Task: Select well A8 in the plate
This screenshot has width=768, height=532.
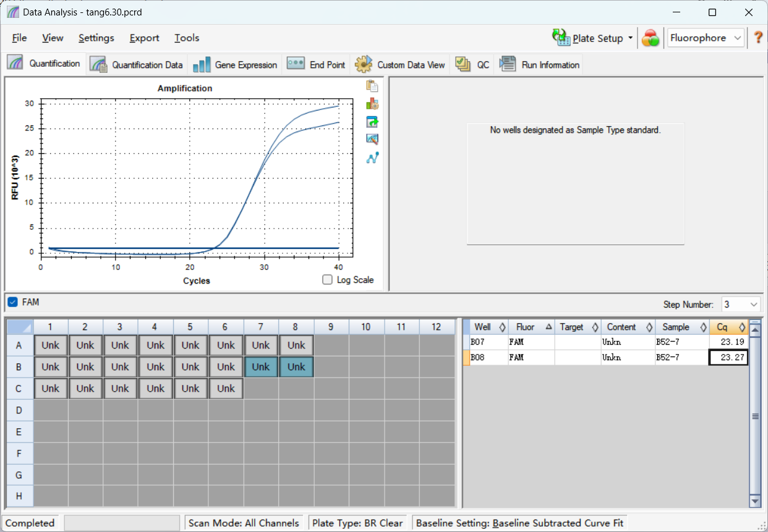Action: click(296, 345)
